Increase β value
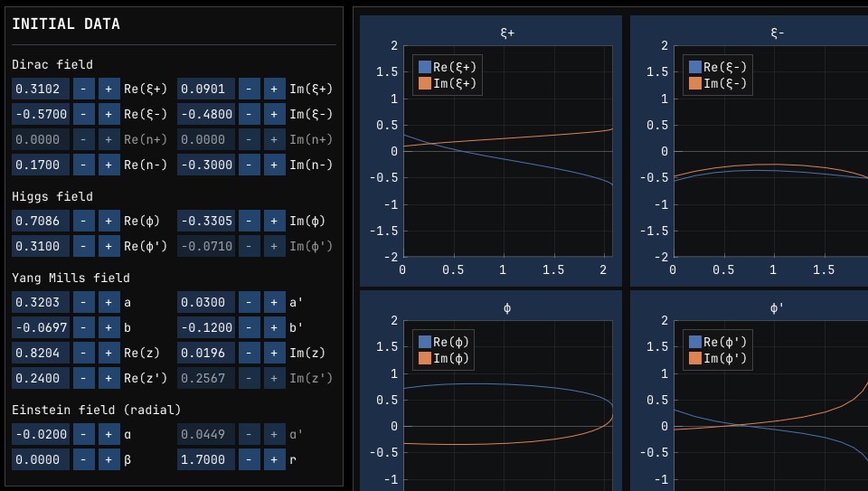Screen dimensions: 868x491 point(109,459)
